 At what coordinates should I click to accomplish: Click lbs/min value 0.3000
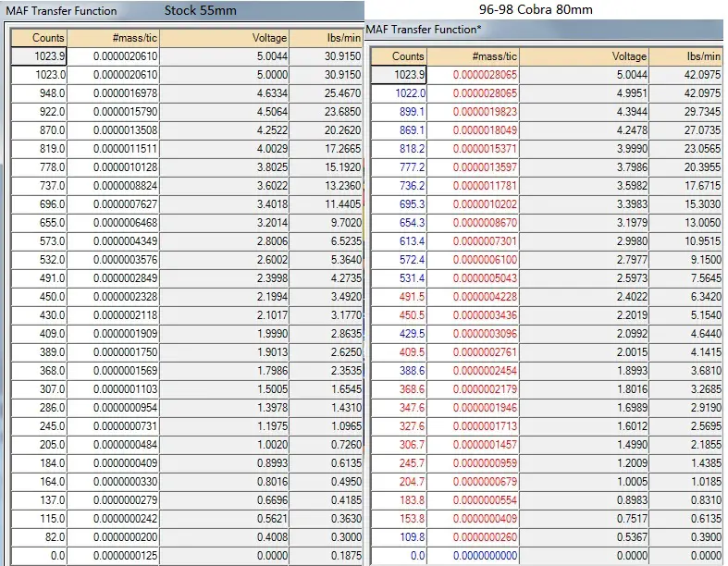(326, 537)
